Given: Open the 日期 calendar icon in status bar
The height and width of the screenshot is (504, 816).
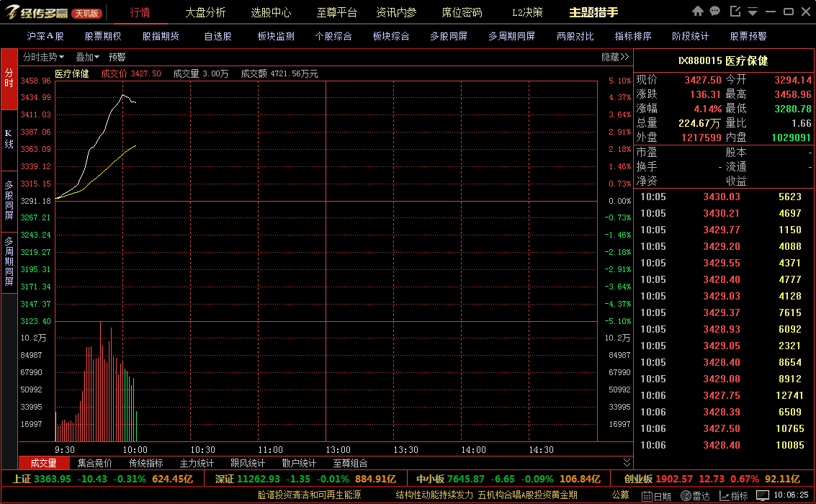Looking at the screenshot, I should 647,496.
